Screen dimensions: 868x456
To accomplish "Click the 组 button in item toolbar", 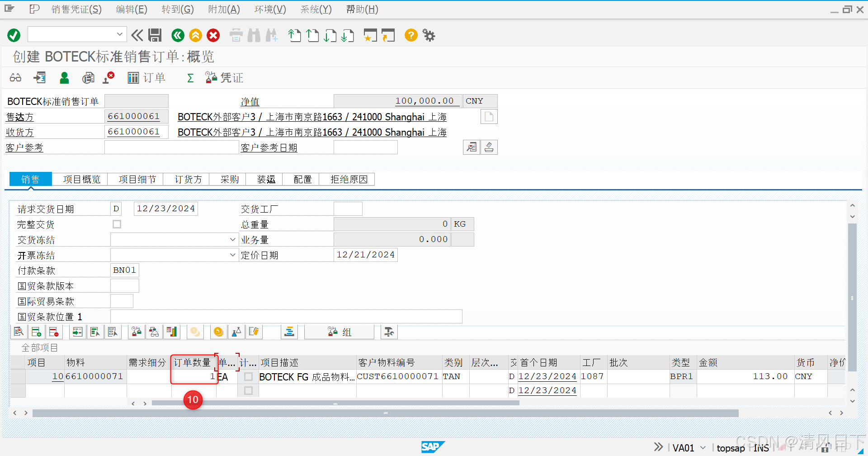I will coord(339,332).
